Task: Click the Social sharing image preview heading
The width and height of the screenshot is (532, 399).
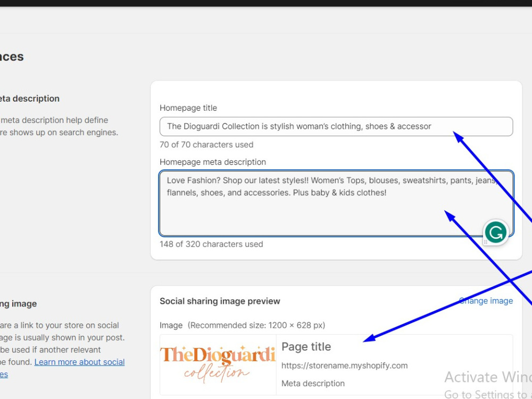Action: pos(220,301)
